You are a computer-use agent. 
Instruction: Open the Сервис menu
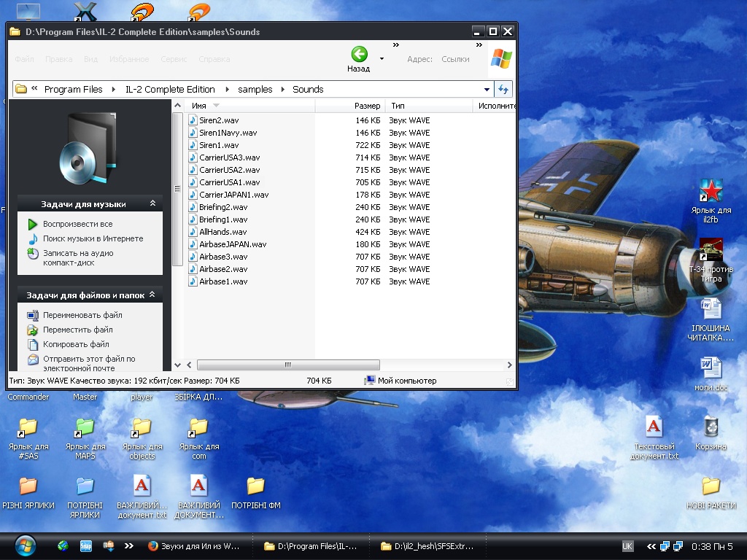click(174, 59)
